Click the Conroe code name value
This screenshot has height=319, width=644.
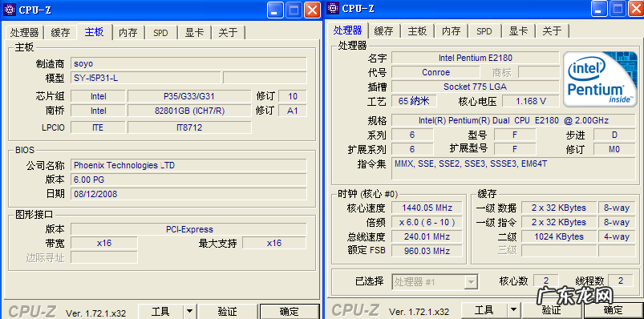click(x=435, y=72)
